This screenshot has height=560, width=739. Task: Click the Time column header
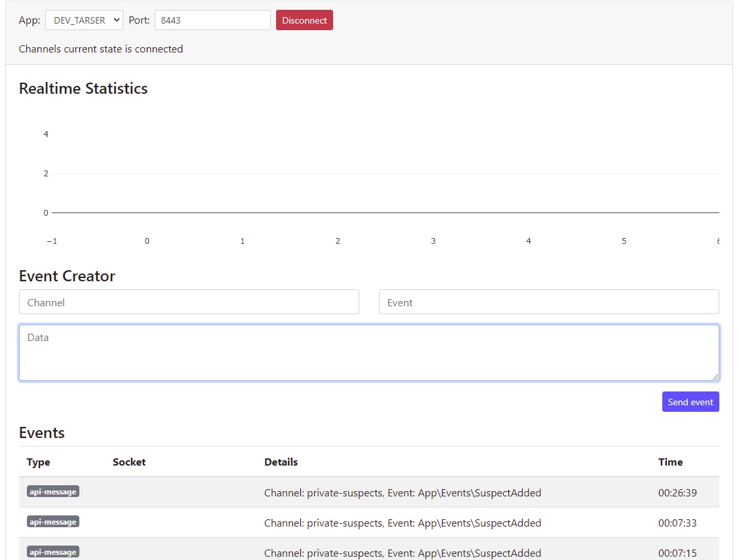670,462
